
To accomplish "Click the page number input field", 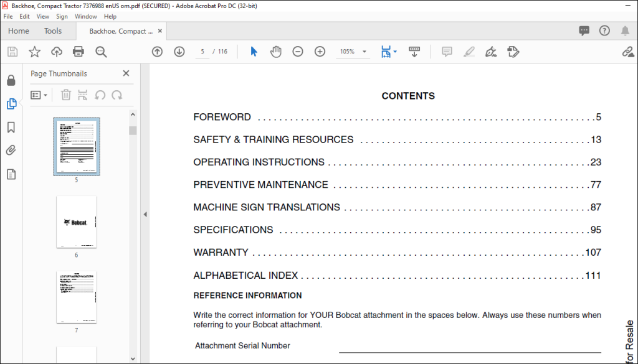I will (x=202, y=52).
